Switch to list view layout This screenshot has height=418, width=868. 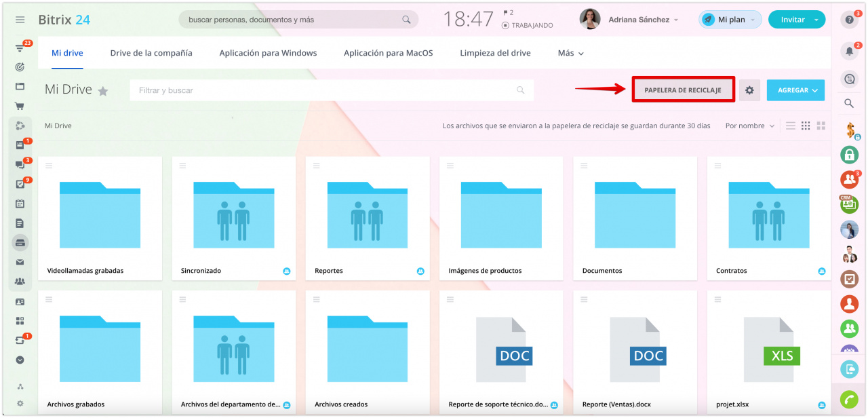[791, 126]
